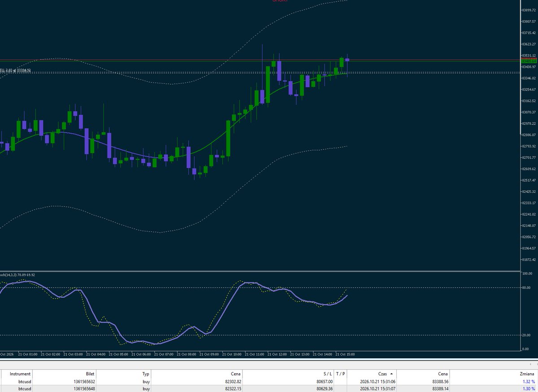538x392 pixels.
Task: Click the 100.00 level on the stochastic scale
Action: click(527, 273)
